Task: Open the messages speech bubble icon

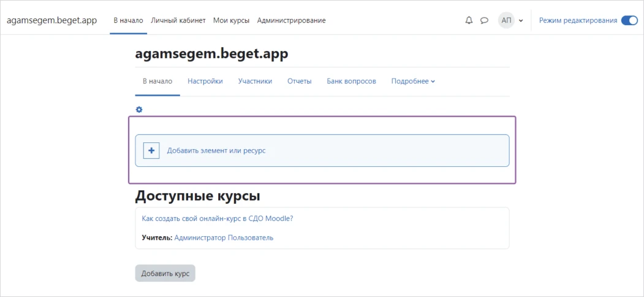Action: 485,20
